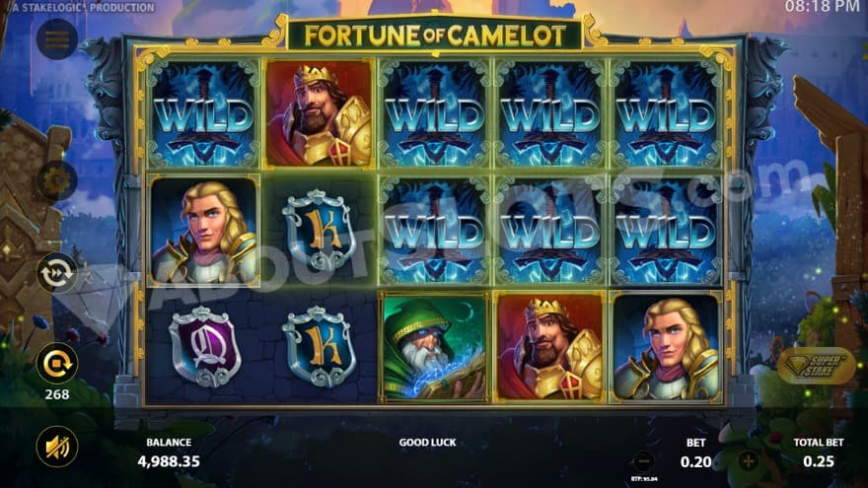868x488 pixels.
Task: Increase bet with plus button
Action: point(749,461)
